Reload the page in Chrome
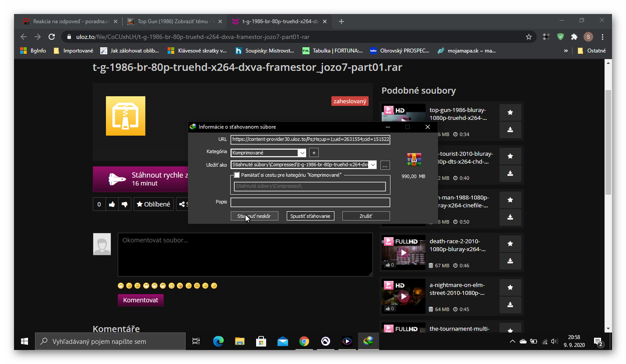The width and height of the screenshot is (626, 364). click(52, 37)
